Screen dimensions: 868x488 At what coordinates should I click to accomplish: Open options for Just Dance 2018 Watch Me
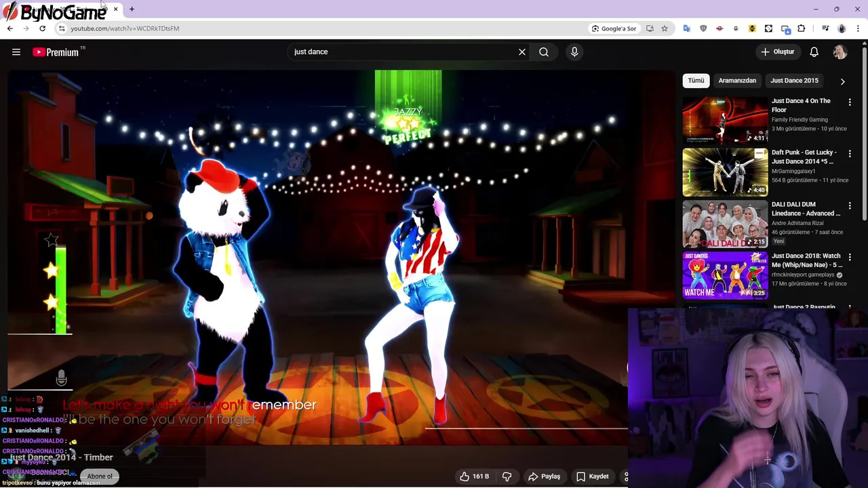[x=850, y=257]
